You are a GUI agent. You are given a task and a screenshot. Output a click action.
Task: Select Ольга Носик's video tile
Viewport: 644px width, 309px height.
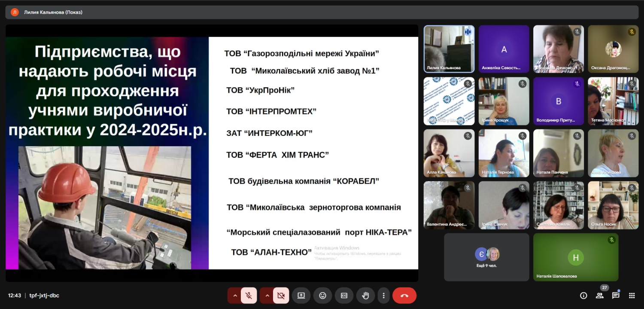(613, 205)
